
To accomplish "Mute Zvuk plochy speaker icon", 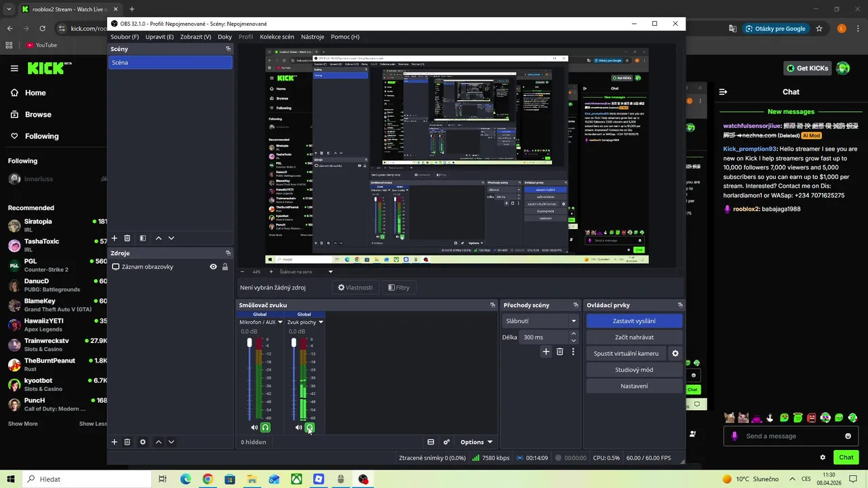I will click(x=298, y=428).
